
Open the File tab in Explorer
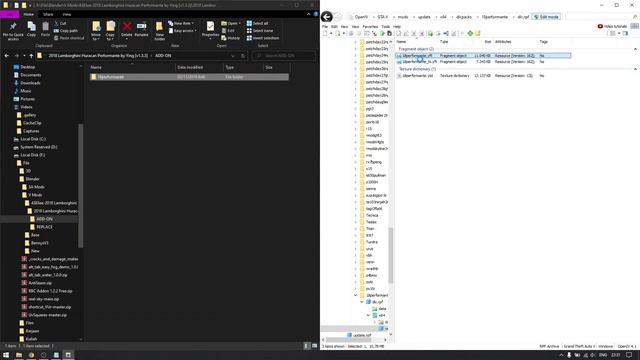(x=9, y=14)
